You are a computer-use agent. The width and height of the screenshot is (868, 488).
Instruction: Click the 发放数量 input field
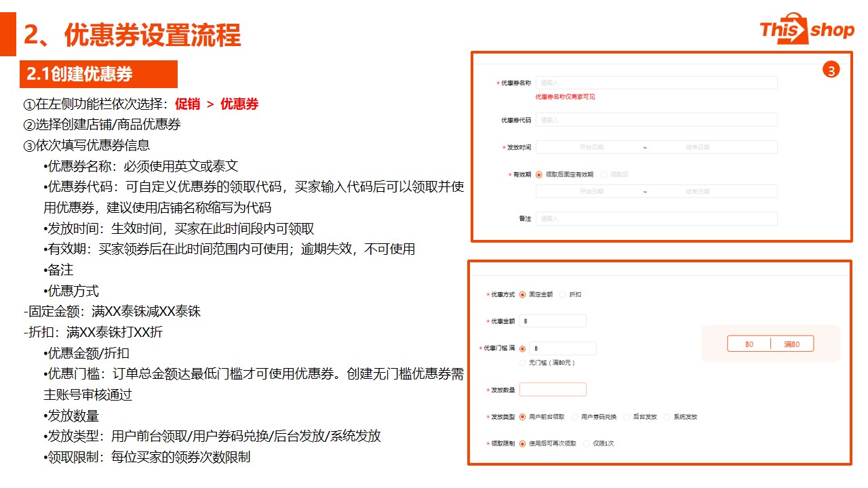point(553,390)
